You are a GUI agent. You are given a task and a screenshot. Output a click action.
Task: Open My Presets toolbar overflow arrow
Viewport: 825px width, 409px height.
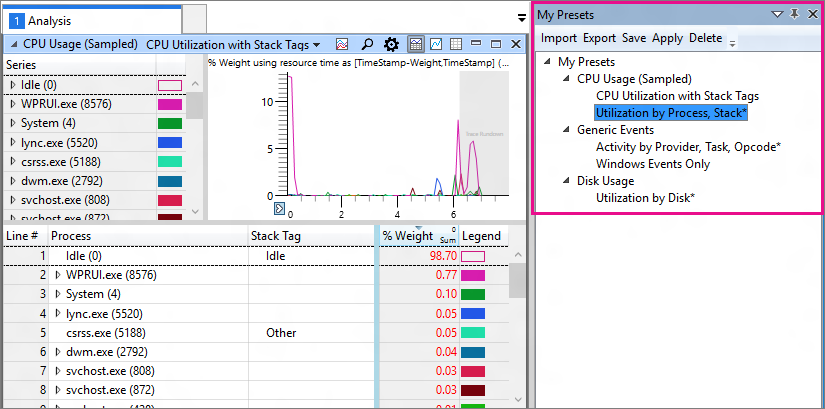(x=732, y=44)
